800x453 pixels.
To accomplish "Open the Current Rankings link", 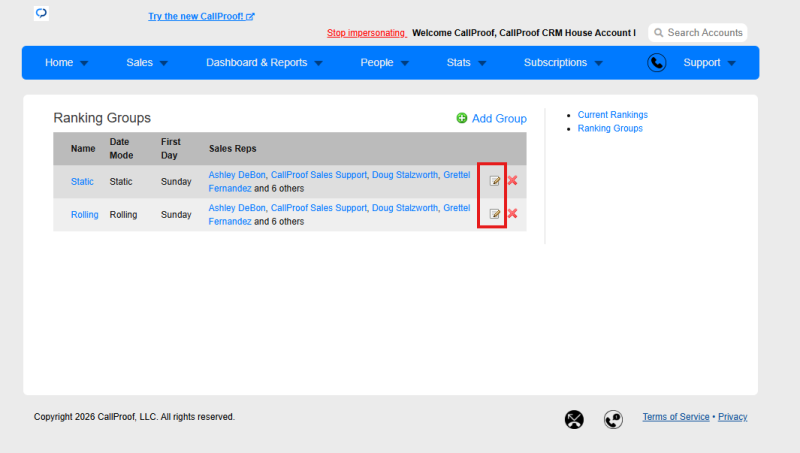I will click(x=612, y=115).
